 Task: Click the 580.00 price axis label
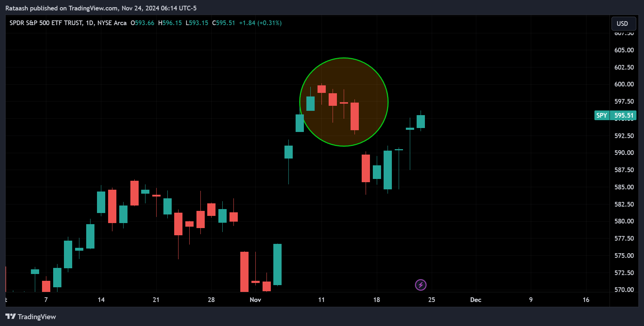(624, 221)
